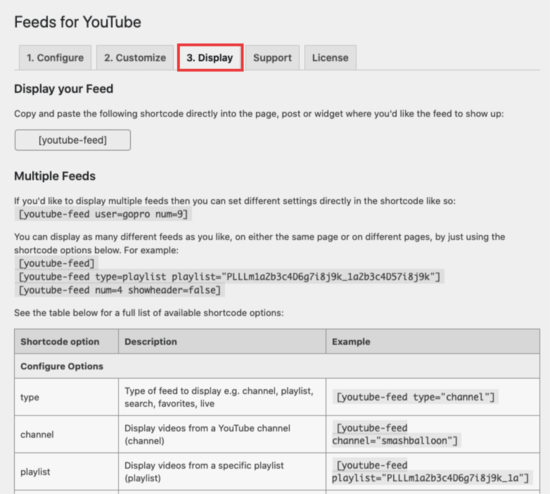
Task: Select the type="channel" example code
Action: (x=415, y=397)
